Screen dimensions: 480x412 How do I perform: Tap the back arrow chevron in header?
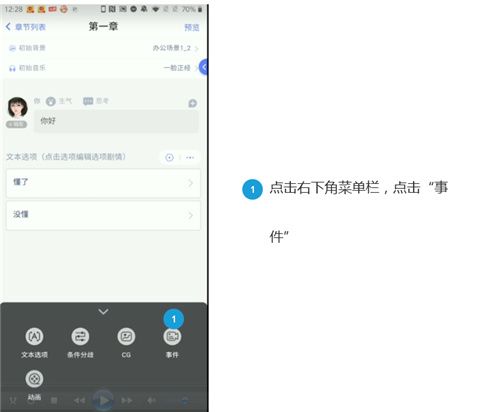click(8, 27)
